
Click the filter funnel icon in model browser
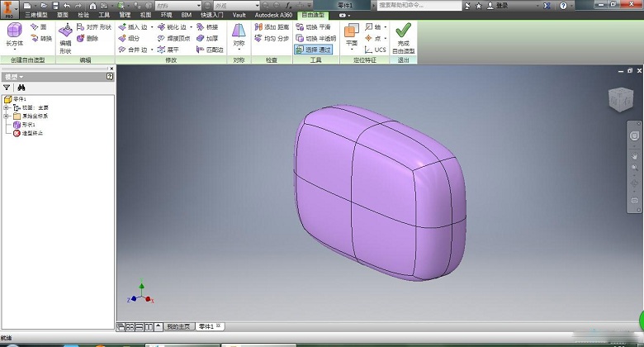pos(7,87)
